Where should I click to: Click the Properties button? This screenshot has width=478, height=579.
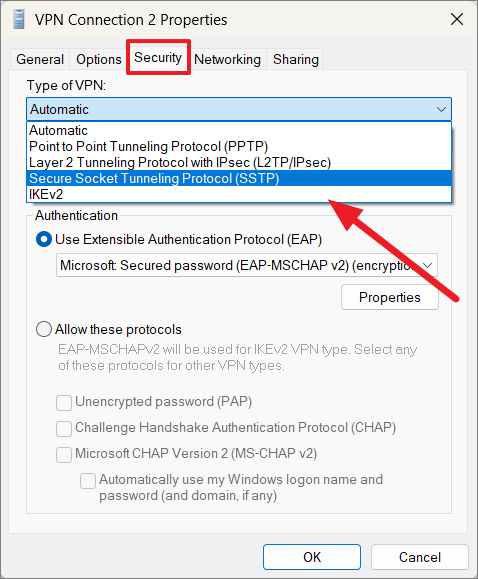[390, 297]
